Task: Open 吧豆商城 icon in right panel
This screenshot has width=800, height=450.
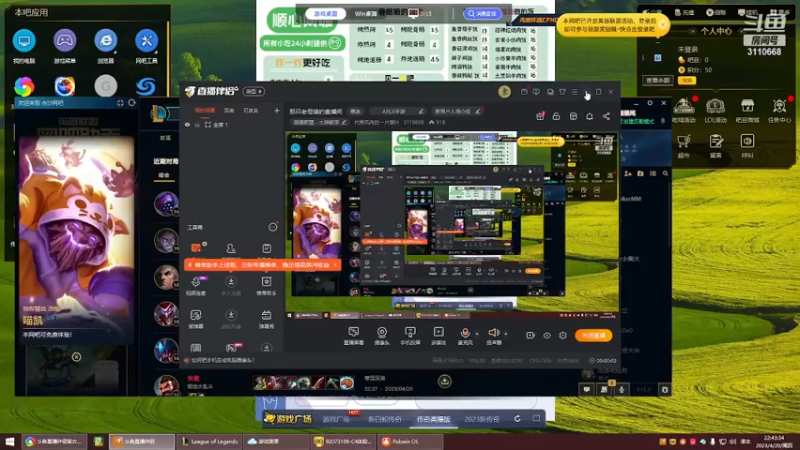Action: click(747, 110)
